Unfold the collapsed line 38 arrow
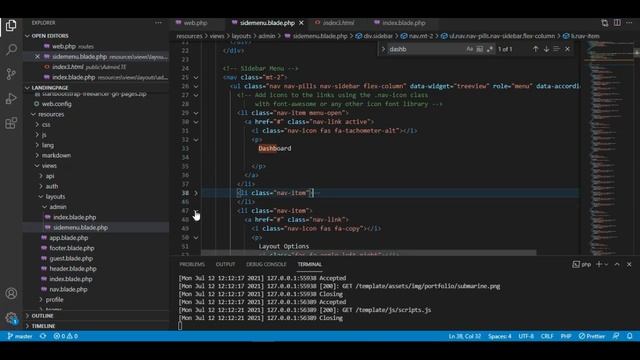Image resolution: width=640 pixels, height=360 pixels. click(x=196, y=193)
